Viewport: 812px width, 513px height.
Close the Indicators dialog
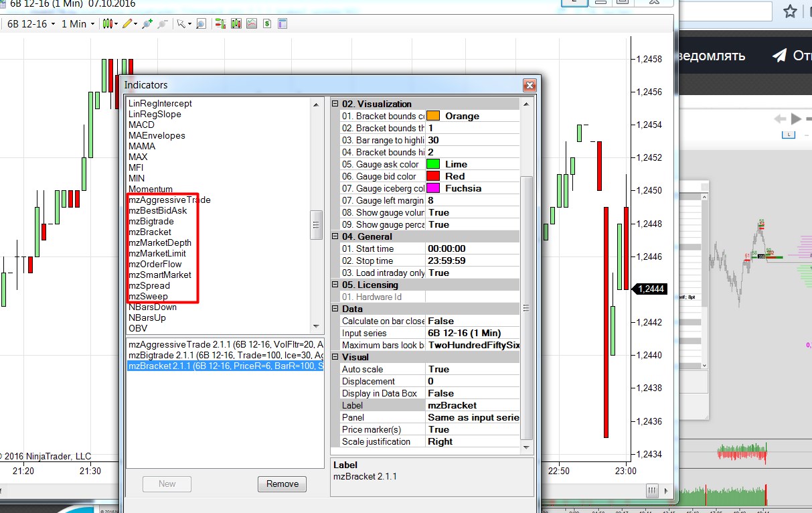pos(530,85)
